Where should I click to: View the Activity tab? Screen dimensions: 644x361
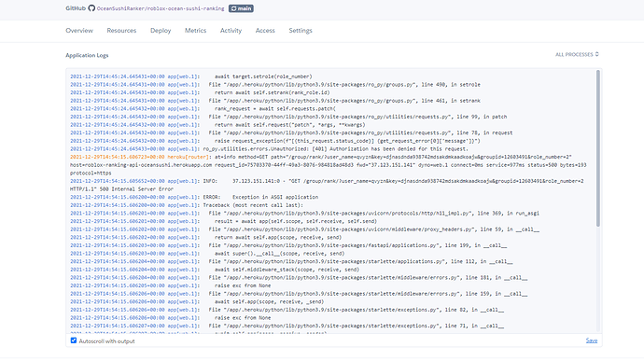231,31
